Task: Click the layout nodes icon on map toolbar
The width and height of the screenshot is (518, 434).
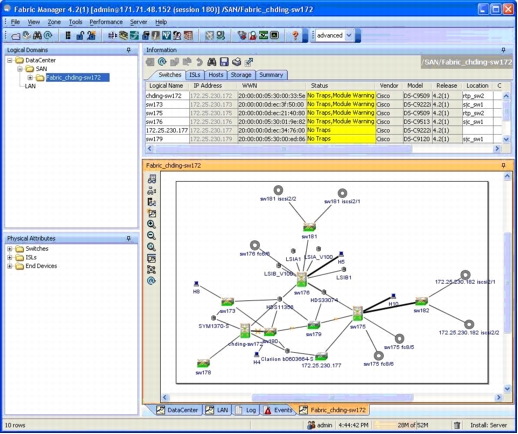Action: point(151,269)
